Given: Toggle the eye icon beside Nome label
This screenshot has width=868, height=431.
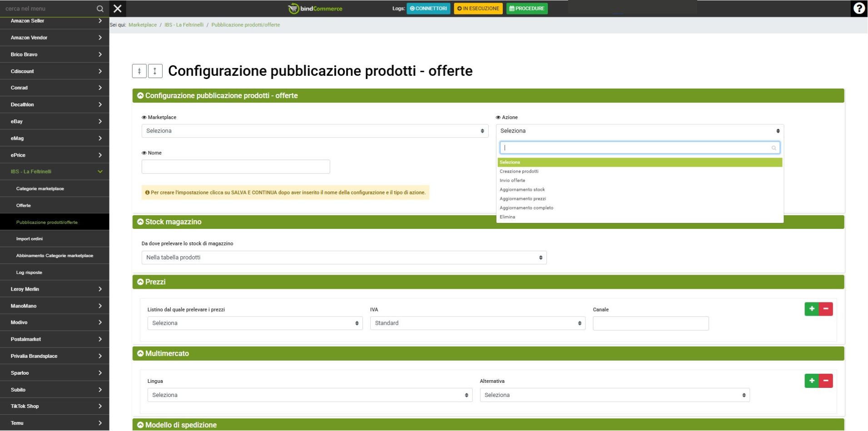Looking at the screenshot, I should (144, 153).
